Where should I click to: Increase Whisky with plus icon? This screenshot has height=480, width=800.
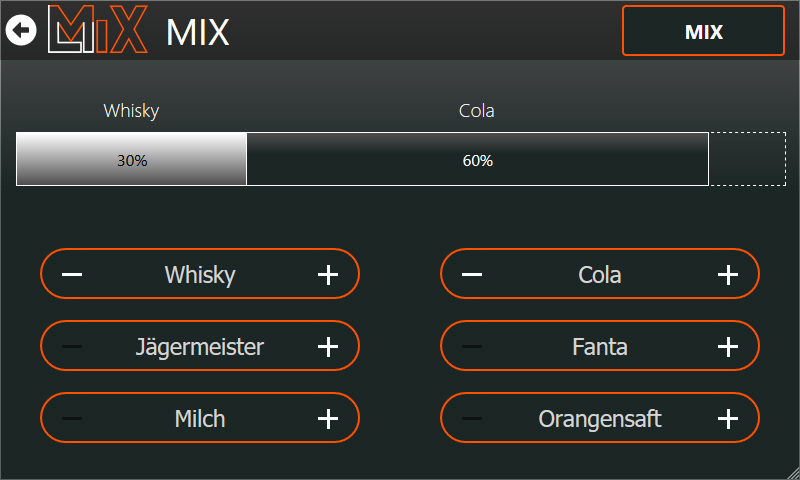pyautogui.click(x=328, y=275)
